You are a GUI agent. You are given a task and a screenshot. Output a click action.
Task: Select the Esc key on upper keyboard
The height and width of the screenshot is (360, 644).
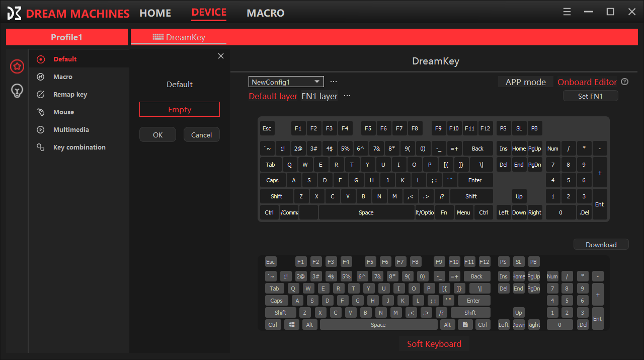tap(267, 128)
